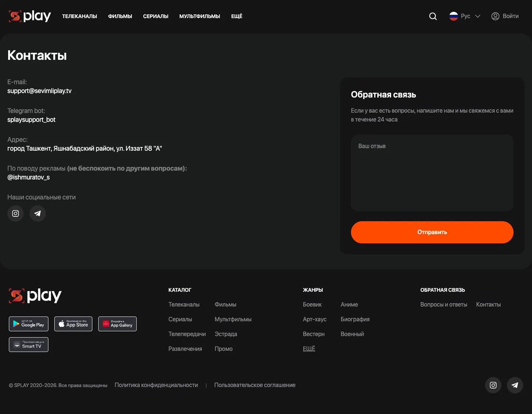Open Политика конфиденциальности link

[x=156, y=385]
